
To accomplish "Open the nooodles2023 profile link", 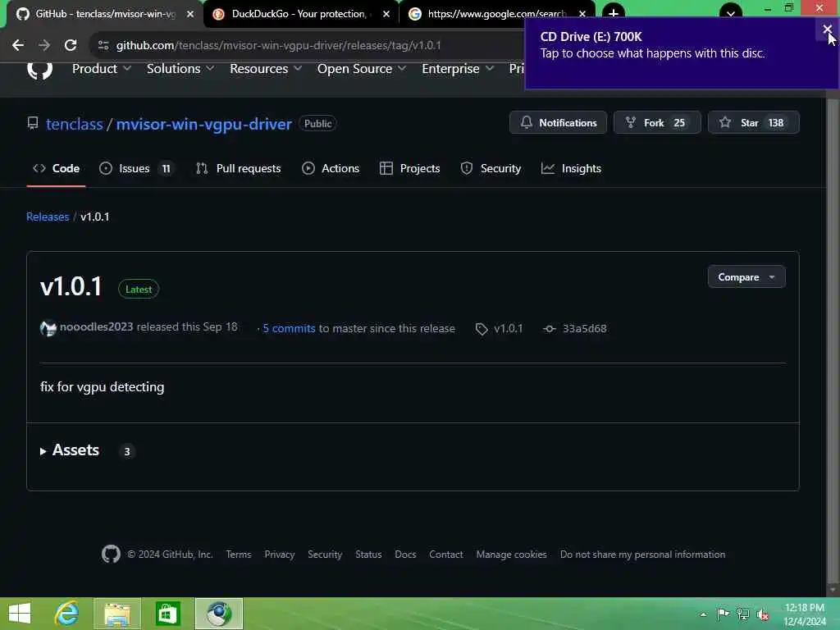I will tap(97, 326).
